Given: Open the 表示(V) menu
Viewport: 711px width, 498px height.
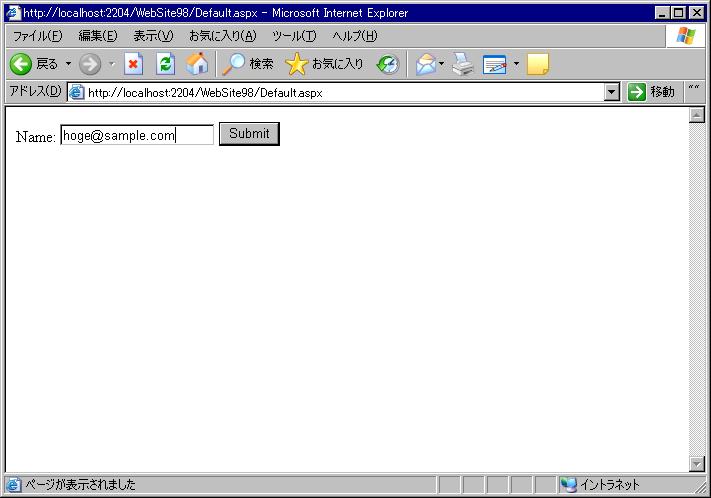Looking at the screenshot, I should coord(153,36).
